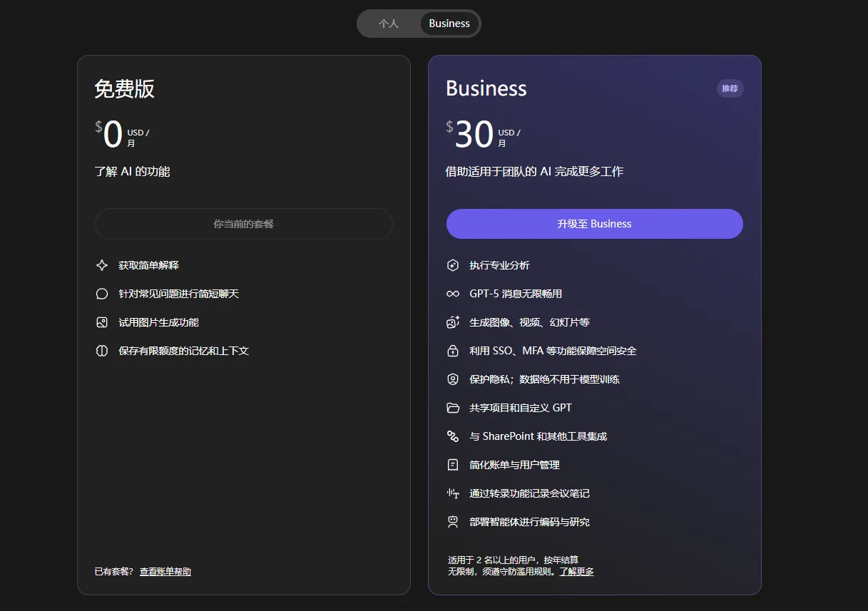The width and height of the screenshot is (868, 611).
Task: Click the integration icon beside SharePoint 集成
Action: (453, 436)
